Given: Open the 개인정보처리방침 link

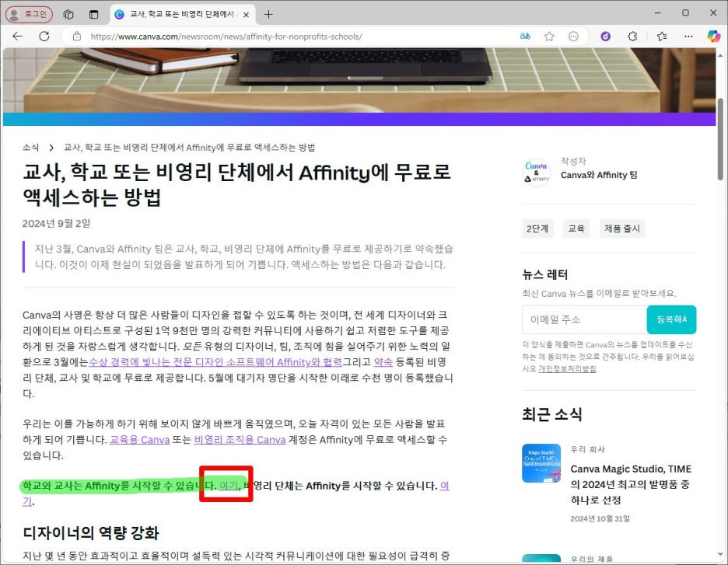Looking at the screenshot, I should (567, 369).
